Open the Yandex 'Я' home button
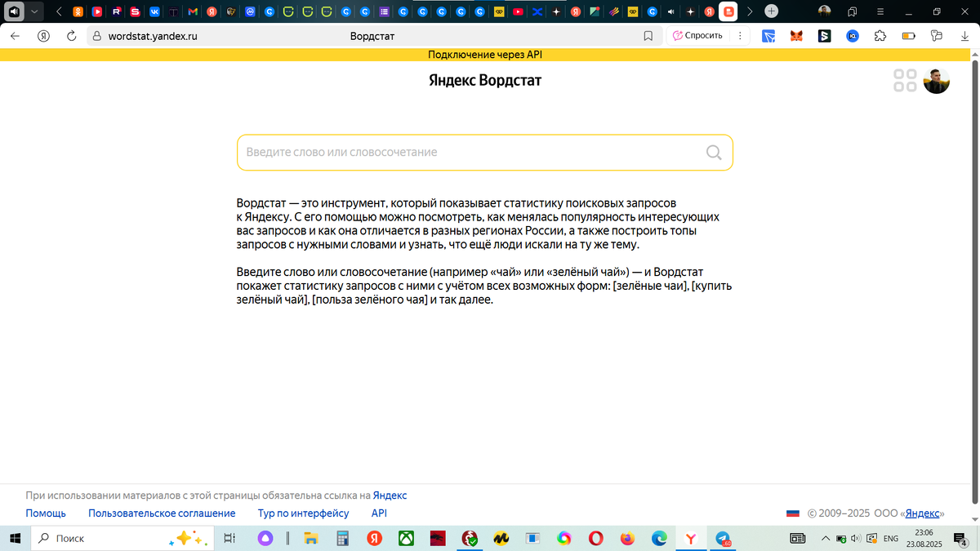Viewport: 980px width, 551px height. click(43, 36)
